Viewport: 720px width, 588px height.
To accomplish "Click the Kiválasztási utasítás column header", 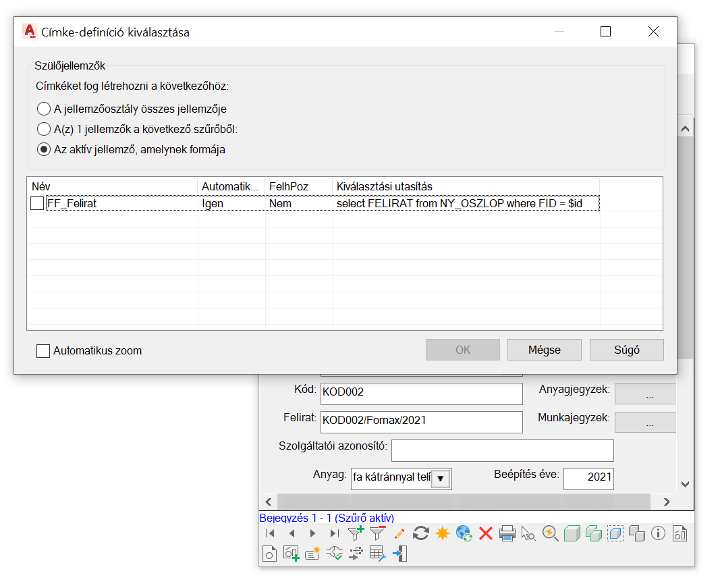I will click(466, 186).
